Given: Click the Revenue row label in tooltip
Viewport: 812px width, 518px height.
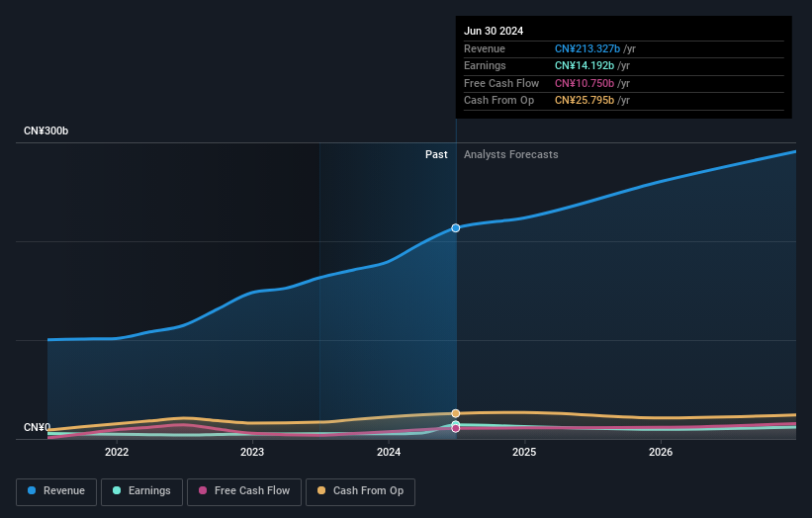Looking at the screenshot, I should pos(485,48).
